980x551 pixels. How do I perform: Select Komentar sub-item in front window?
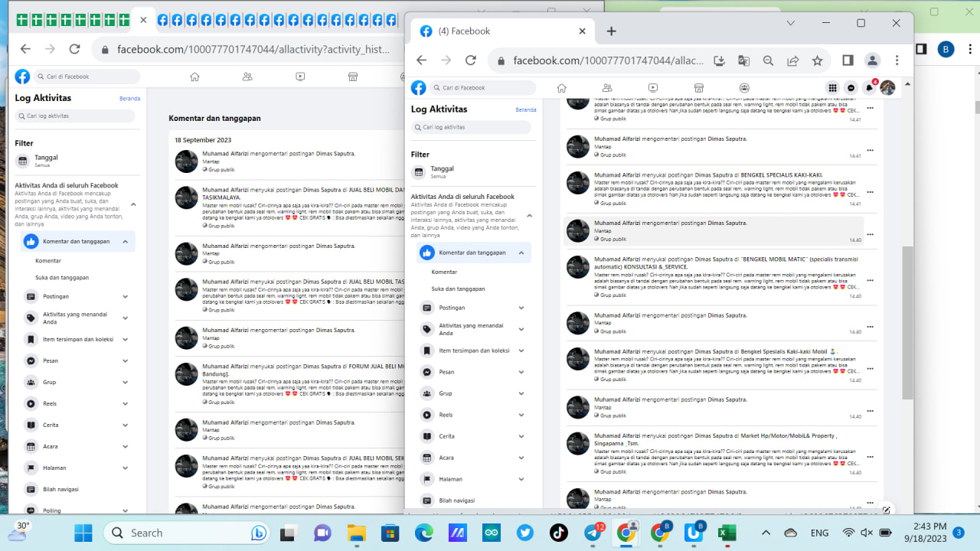point(444,272)
